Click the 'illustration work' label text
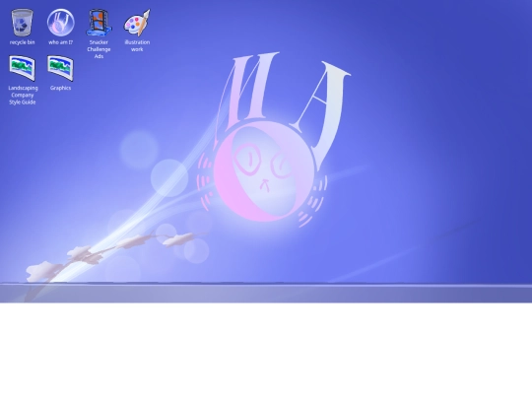Screen dimensions: 532x399 (137, 45)
